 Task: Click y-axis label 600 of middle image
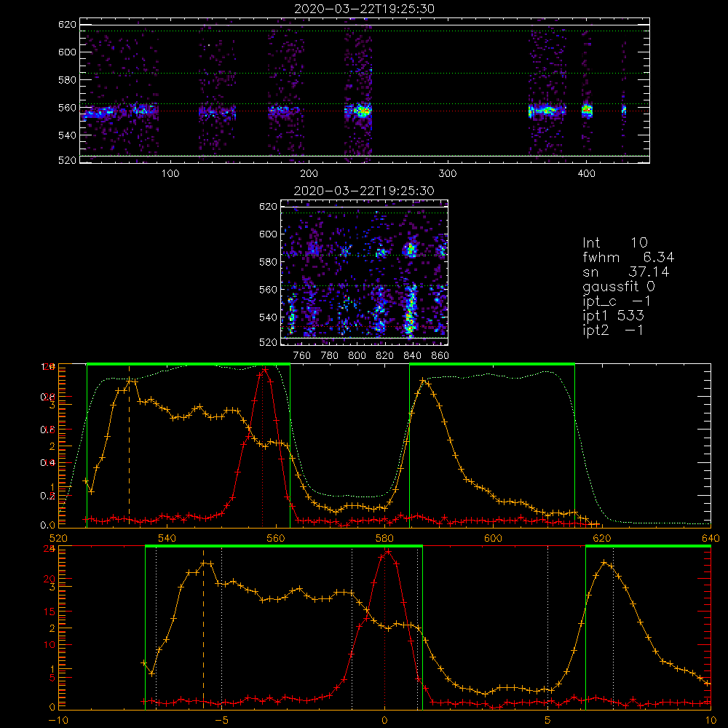coord(269,234)
